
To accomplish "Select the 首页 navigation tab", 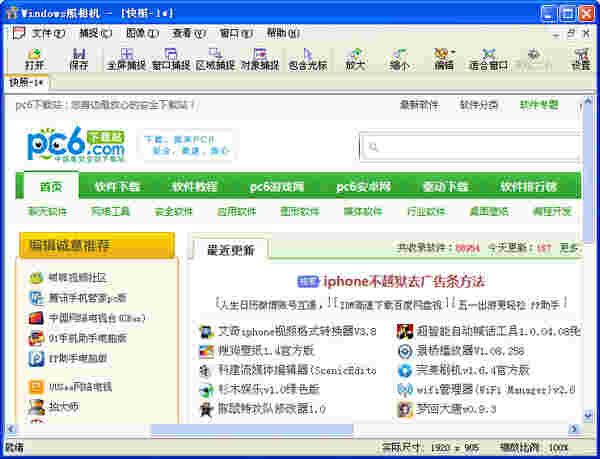I will (x=51, y=187).
